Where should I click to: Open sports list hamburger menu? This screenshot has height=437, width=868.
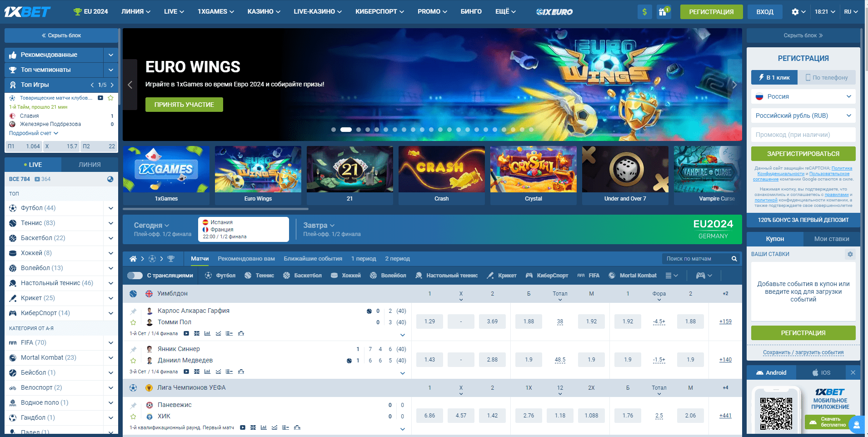point(672,276)
